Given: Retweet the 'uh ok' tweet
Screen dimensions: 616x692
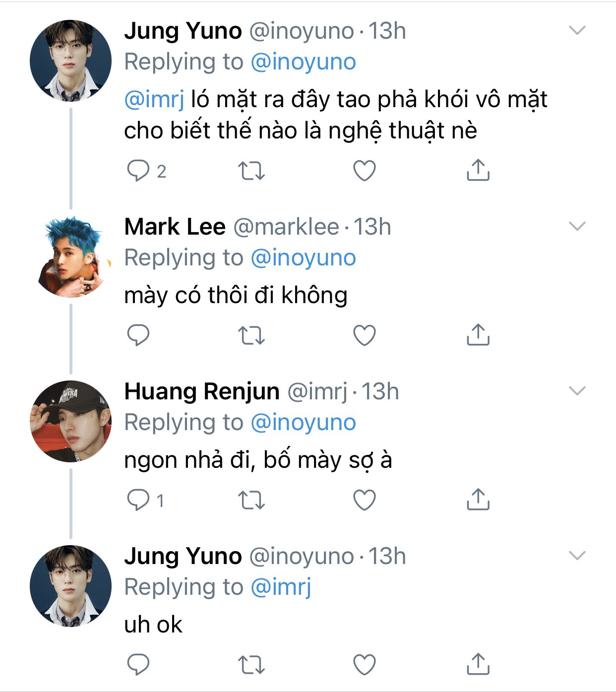Looking at the screenshot, I should pyautogui.click(x=251, y=665).
